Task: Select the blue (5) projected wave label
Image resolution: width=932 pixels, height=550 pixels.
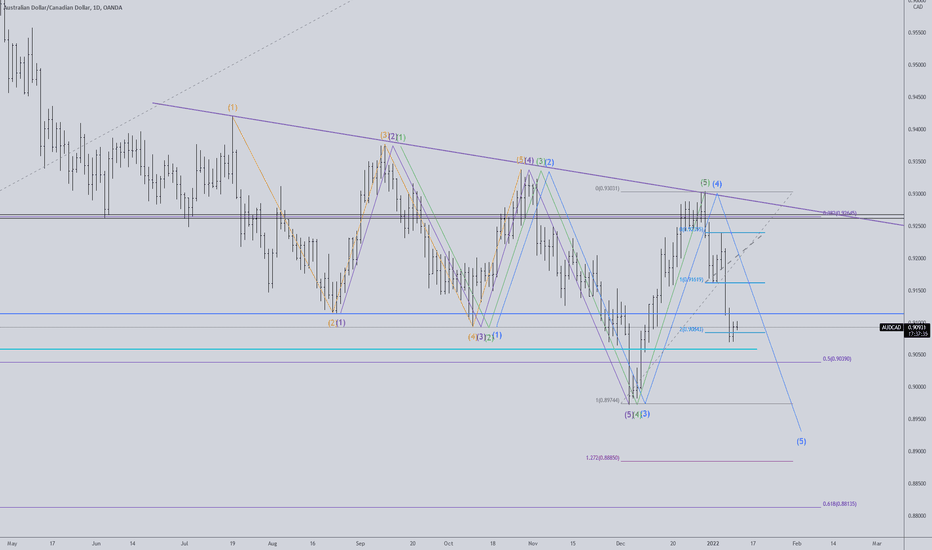Action: (801, 441)
